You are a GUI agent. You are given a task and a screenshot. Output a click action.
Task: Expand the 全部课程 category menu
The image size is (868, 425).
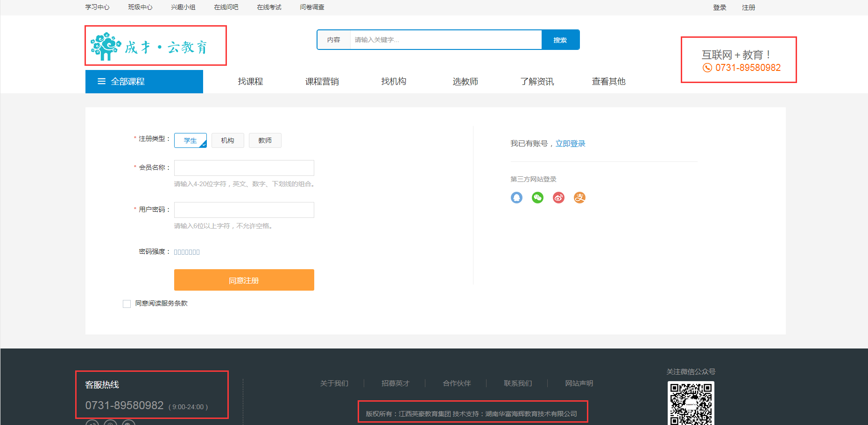144,82
